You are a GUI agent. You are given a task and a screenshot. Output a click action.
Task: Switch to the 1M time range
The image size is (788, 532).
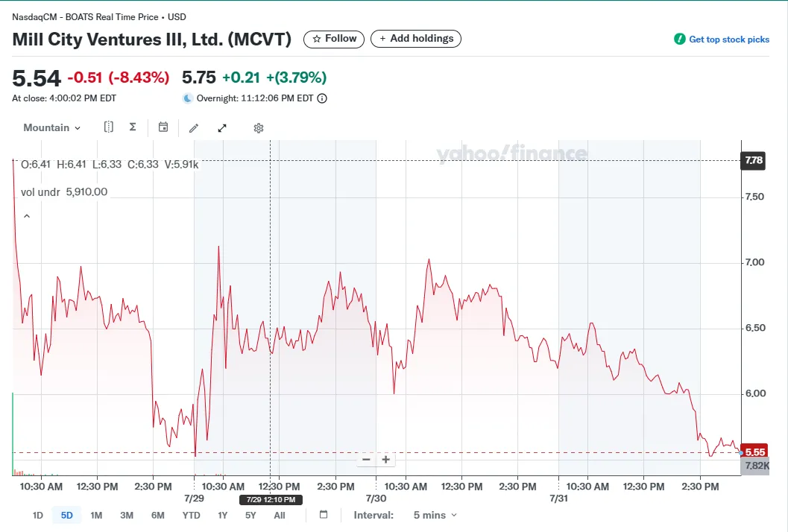click(96, 515)
